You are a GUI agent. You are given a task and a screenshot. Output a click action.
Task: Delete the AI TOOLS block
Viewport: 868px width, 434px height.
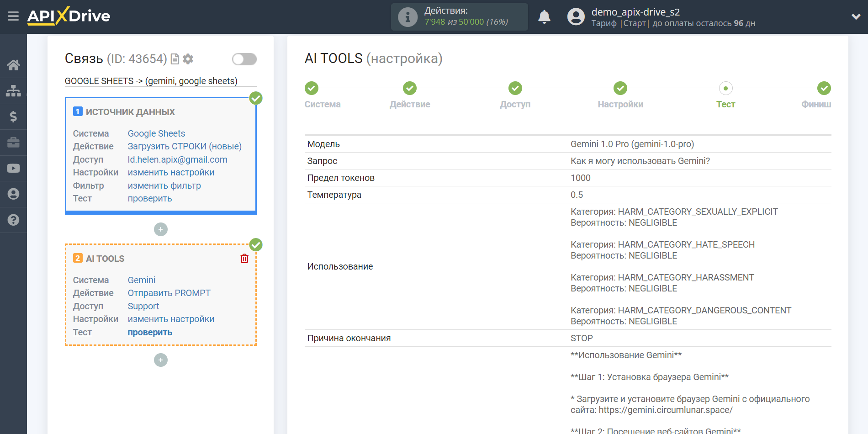[x=244, y=259]
